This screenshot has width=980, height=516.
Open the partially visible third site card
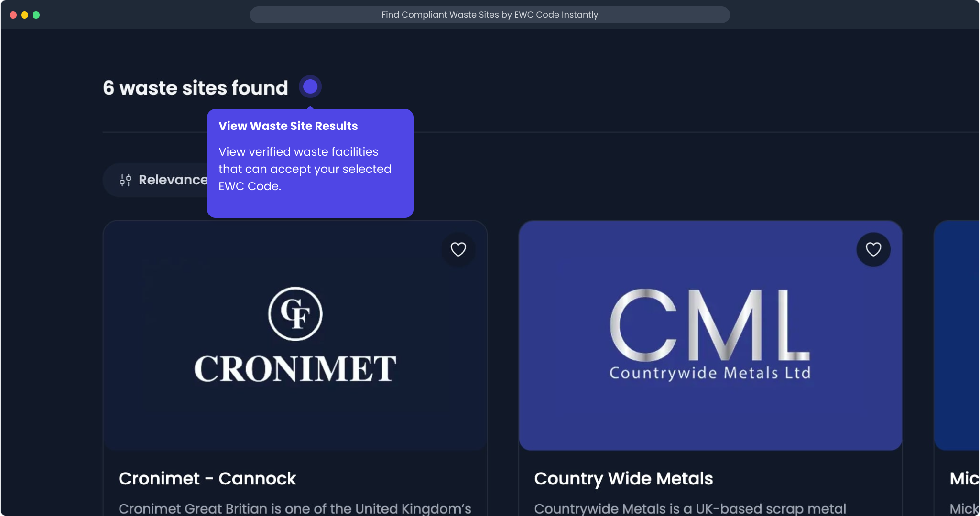click(957, 334)
